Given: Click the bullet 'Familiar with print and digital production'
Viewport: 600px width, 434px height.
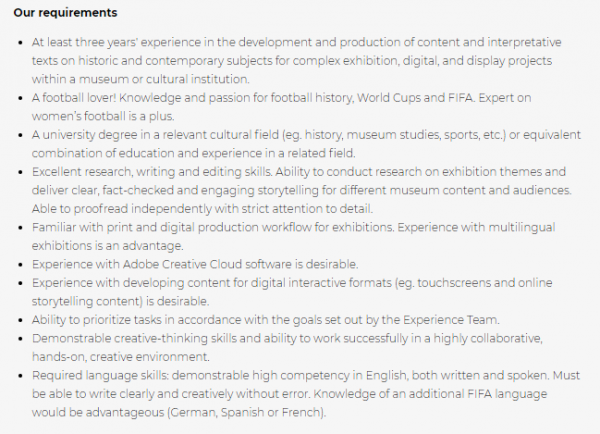Looking at the screenshot, I should point(293,237).
